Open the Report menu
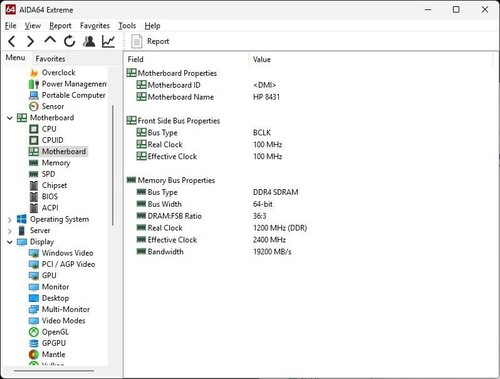Screen dimensions: 500x379 [x=60, y=26]
